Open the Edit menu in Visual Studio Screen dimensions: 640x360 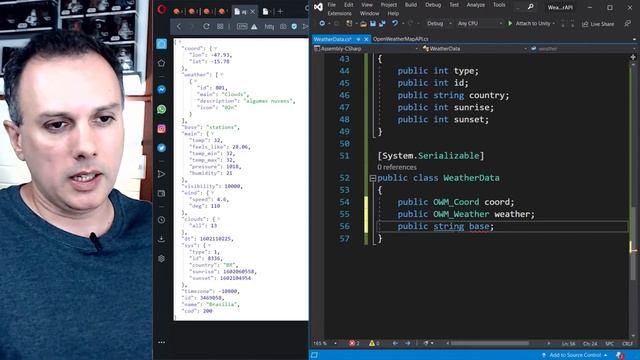349,5
